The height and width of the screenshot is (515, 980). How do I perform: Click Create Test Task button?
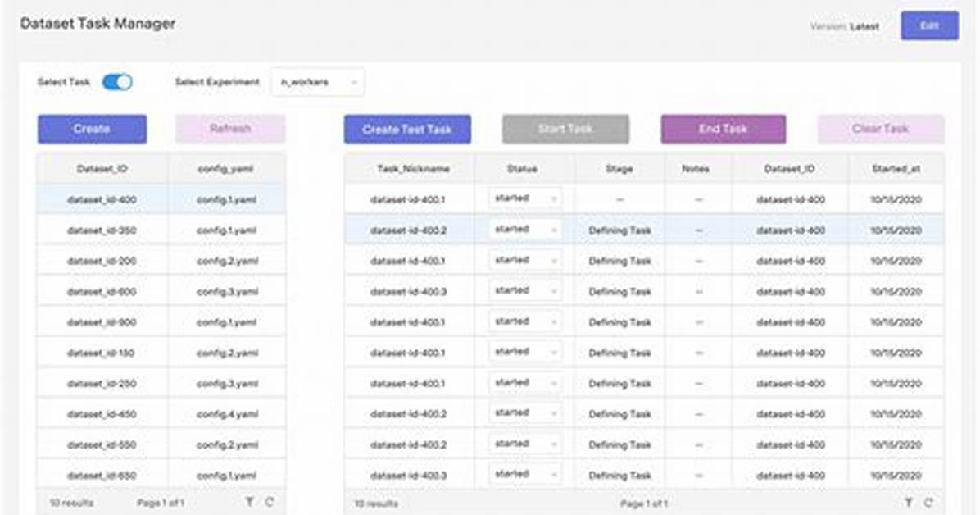tap(407, 129)
